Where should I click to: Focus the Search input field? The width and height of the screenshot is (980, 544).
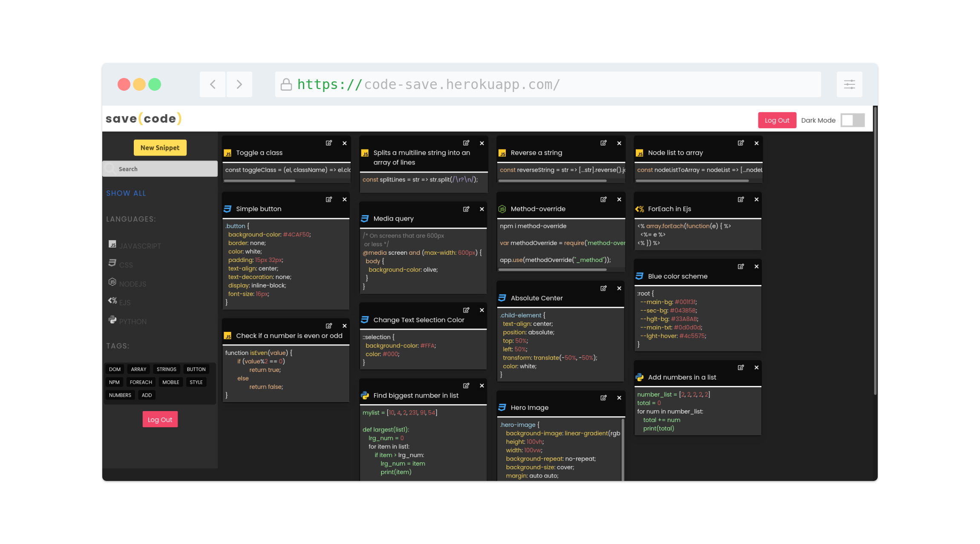[x=160, y=169]
